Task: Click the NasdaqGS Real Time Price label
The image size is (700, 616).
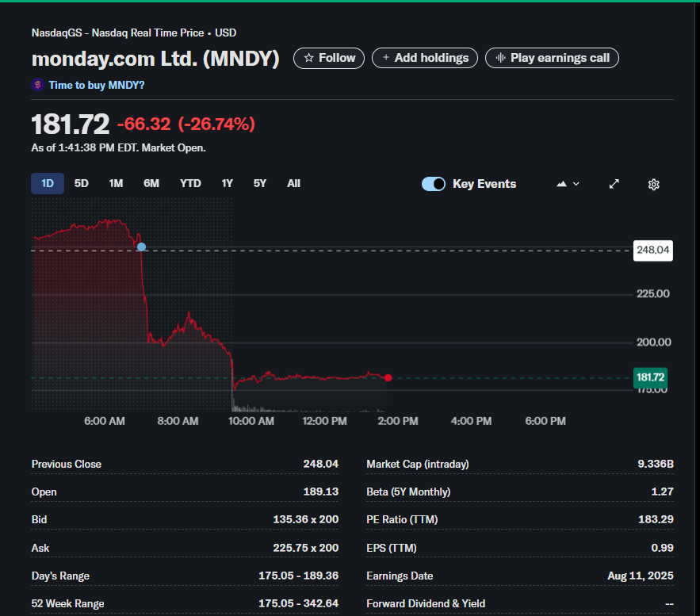Action: (134, 33)
